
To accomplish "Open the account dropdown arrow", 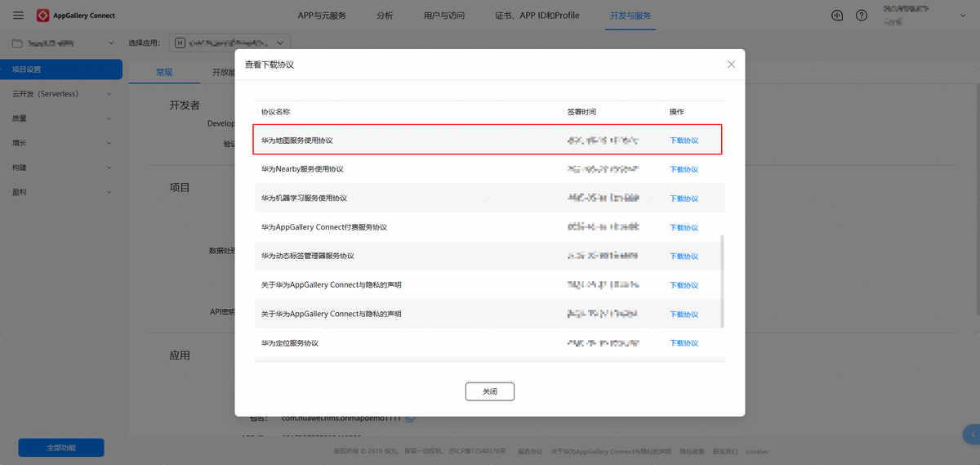I will click(x=964, y=16).
